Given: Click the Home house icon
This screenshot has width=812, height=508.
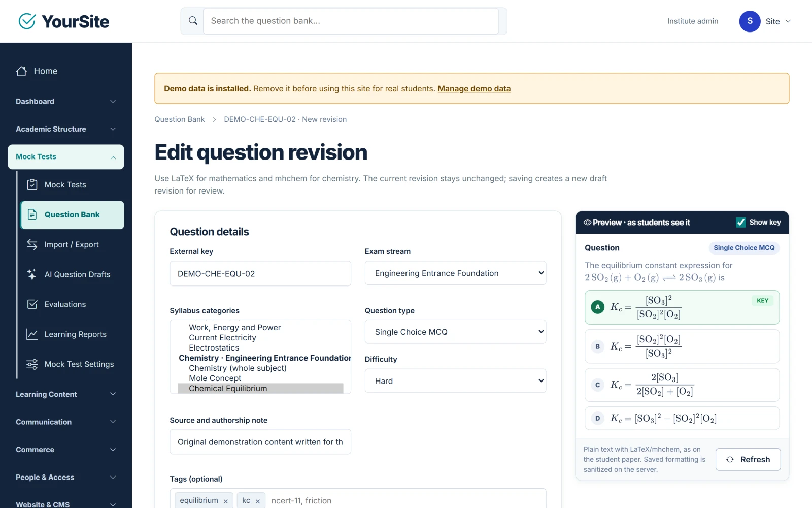Looking at the screenshot, I should point(21,71).
